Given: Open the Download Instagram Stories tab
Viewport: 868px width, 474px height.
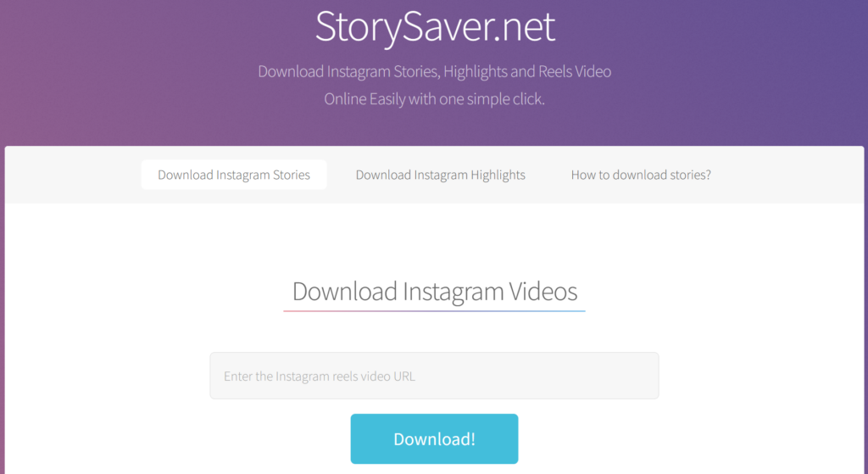Looking at the screenshot, I should coord(234,175).
